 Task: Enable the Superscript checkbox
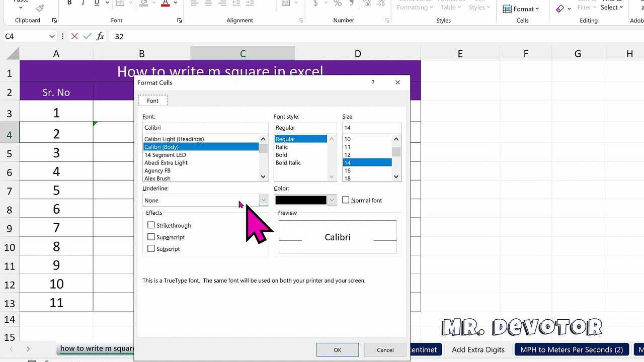pos(151,237)
